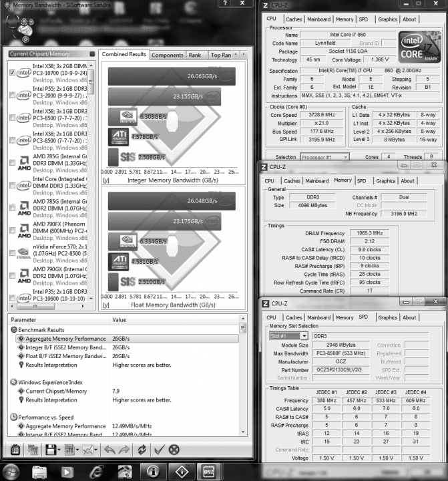Click the help question mark in Sandra title bar
The width and height of the screenshot is (448, 481).
(226, 3)
